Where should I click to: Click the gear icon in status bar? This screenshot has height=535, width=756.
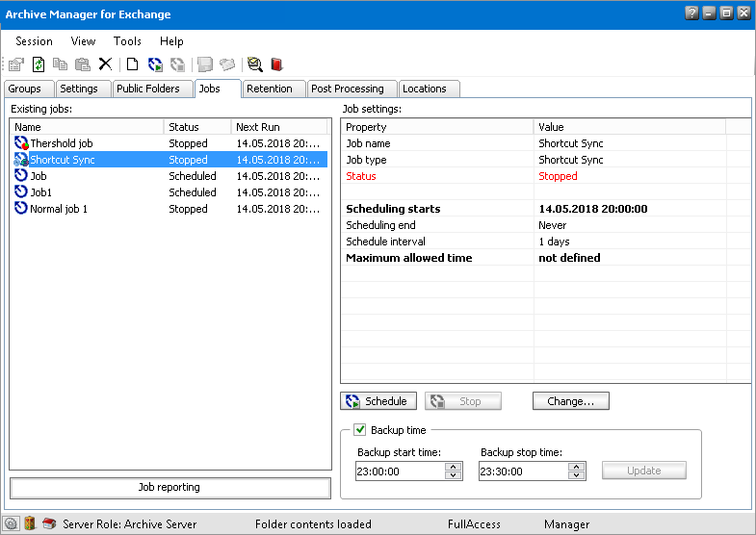[12, 523]
